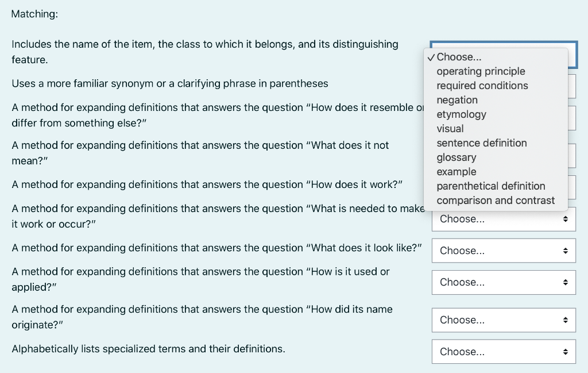This screenshot has height=373, width=588.
Task: Open dropdown for "How does it work?" question
Action: pos(504,187)
